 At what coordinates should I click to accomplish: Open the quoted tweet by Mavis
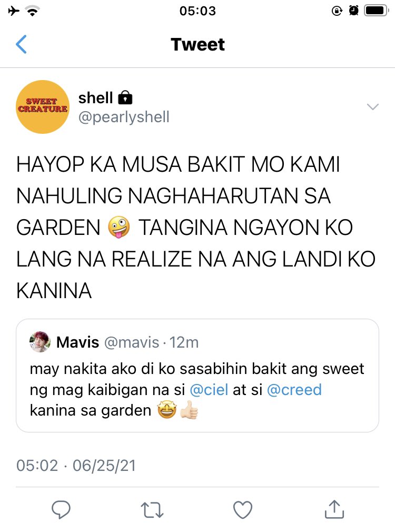click(197, 376)
